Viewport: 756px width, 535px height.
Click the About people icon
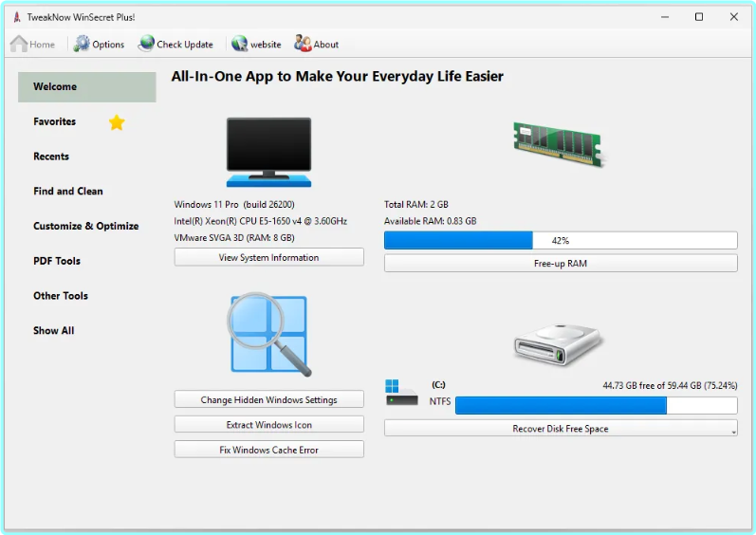tap(303, 44)
